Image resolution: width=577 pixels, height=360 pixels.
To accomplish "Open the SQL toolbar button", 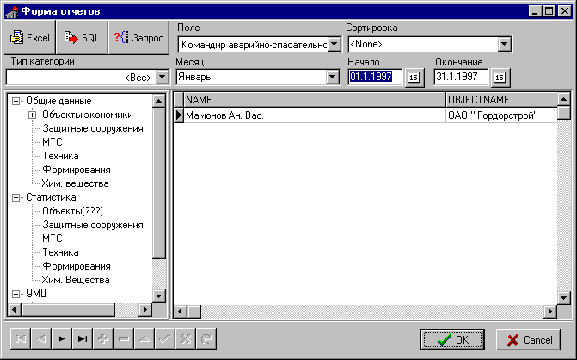I will pyautogui.click(x=82, y=37).
